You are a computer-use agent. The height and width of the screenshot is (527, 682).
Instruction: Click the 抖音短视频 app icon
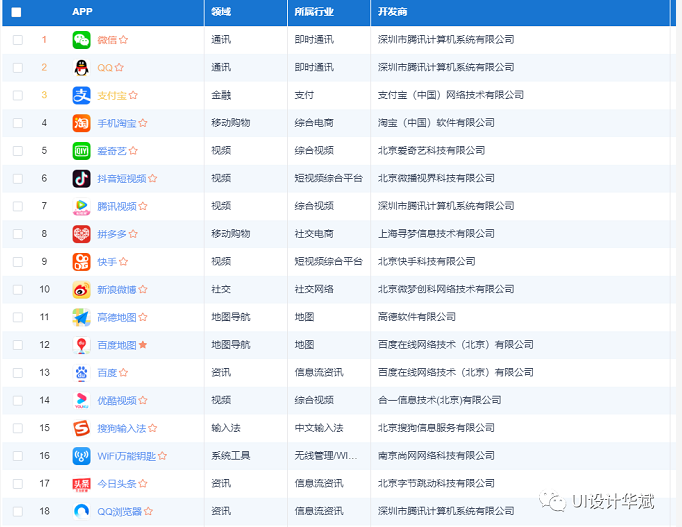(x=81, y=179)
